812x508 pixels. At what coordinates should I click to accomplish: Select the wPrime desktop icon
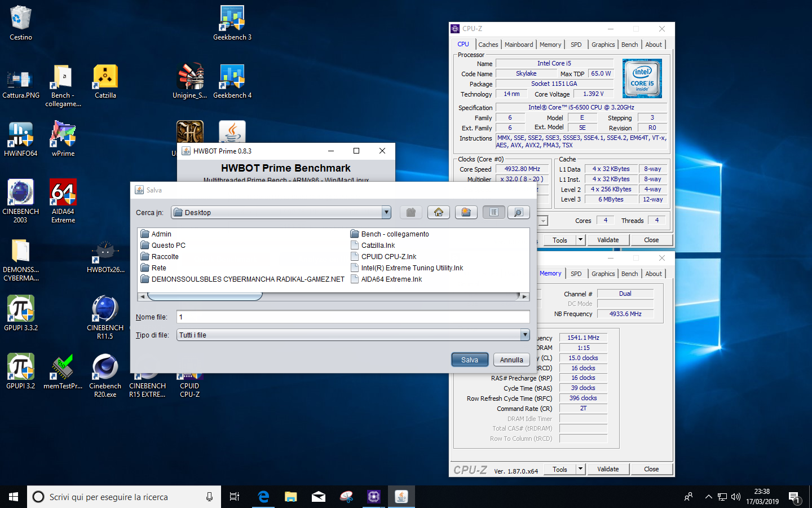(63, 139)
